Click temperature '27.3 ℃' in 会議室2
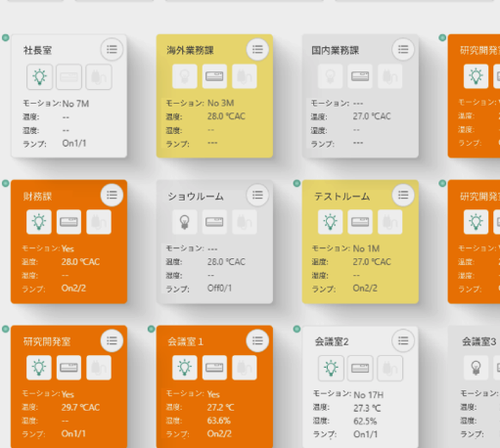 click(367, 408)
